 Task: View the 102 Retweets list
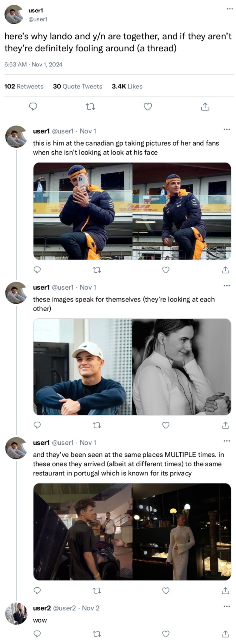[x=24, y=86]
